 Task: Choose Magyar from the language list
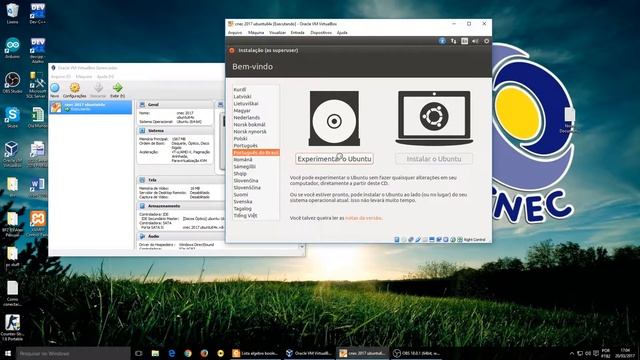point(242,111)
